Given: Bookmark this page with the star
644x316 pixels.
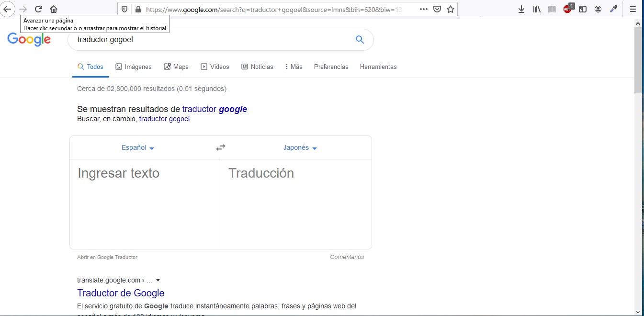Looking at the screenshot, I should 451,9.
